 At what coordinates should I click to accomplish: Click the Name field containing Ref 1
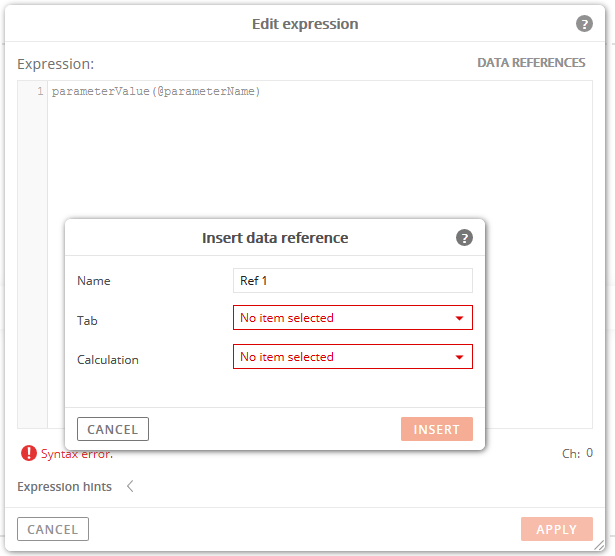353,280
